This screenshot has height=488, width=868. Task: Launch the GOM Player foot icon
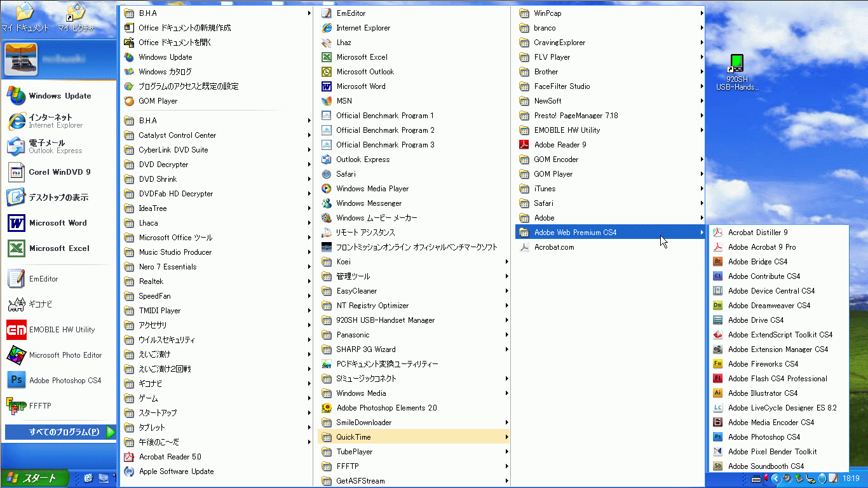(x=129, y=101)
